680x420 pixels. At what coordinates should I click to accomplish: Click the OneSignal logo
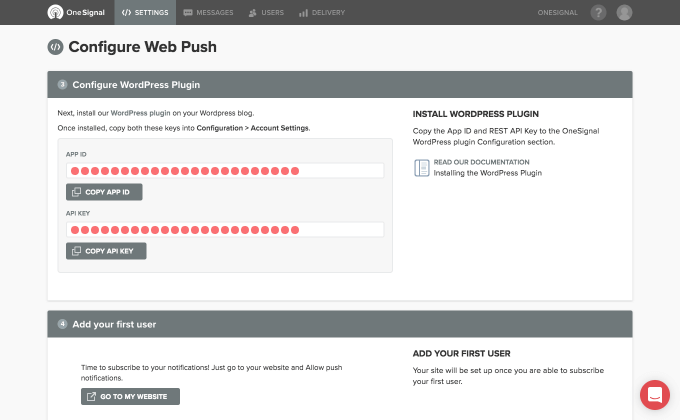coord(76,12)
